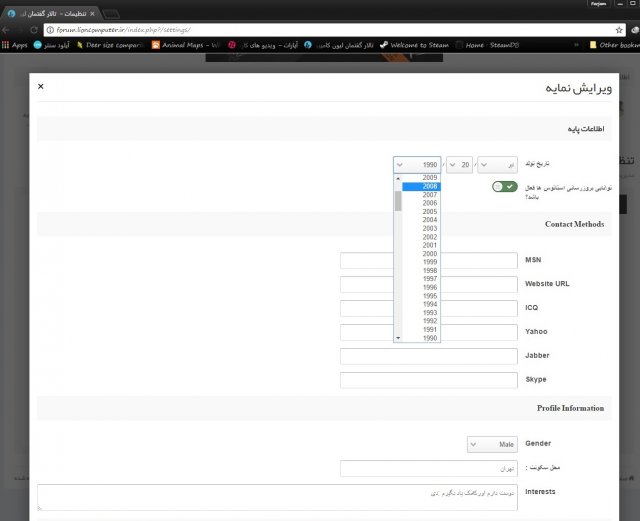This screenshot has height=521, width=640.
Task: Open the Animal Maps bookmark
Action: point(184,45)
